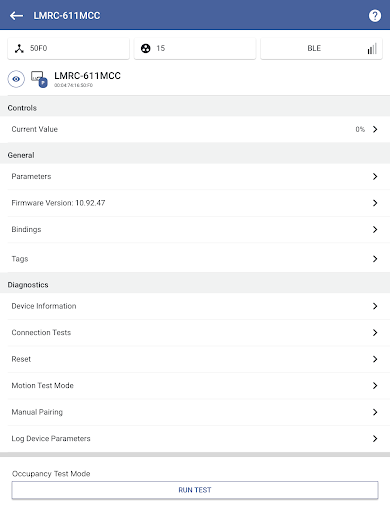The height and width of the screenshot is (512, 390).
Task: Go back using the arrow icon
Action: 16,15
